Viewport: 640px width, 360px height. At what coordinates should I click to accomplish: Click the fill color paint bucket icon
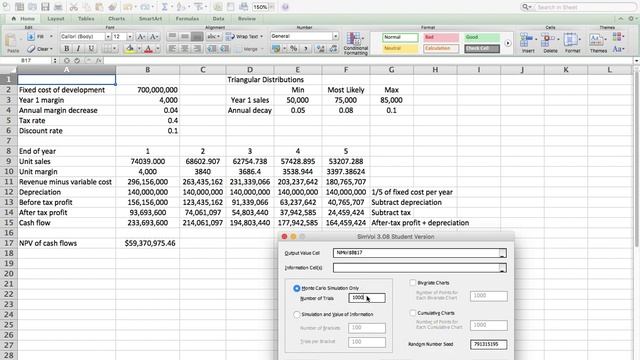pyautogui.click(x=130, y=49)
